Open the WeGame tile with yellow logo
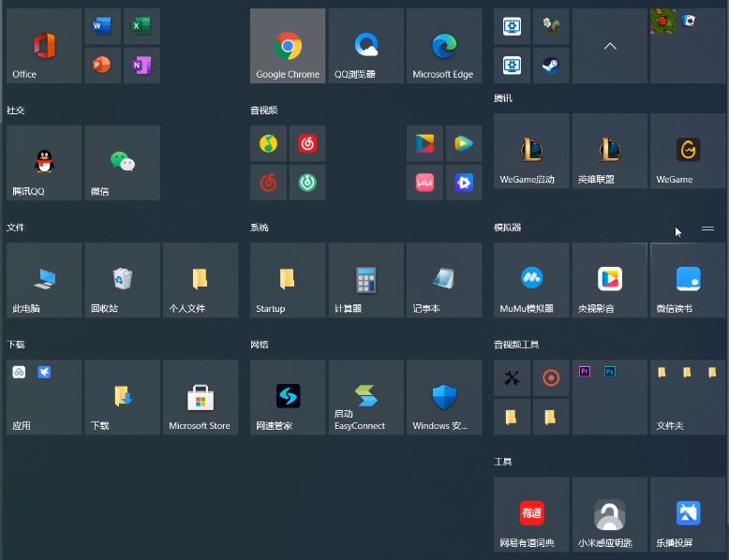The image size is (729, 560). [688, 151]
